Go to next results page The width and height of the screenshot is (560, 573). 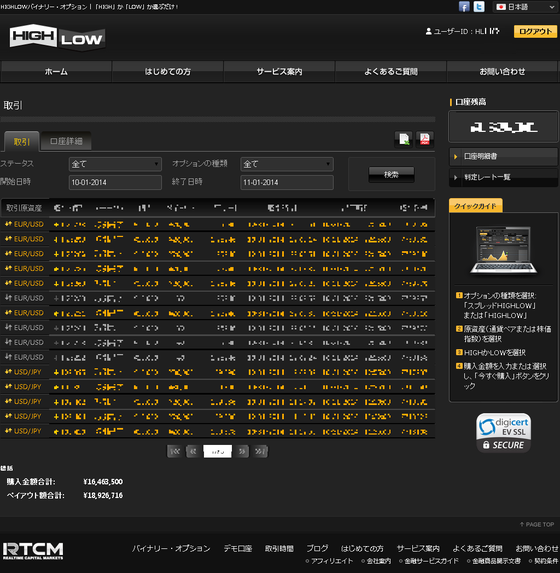(x=242, y=452)
